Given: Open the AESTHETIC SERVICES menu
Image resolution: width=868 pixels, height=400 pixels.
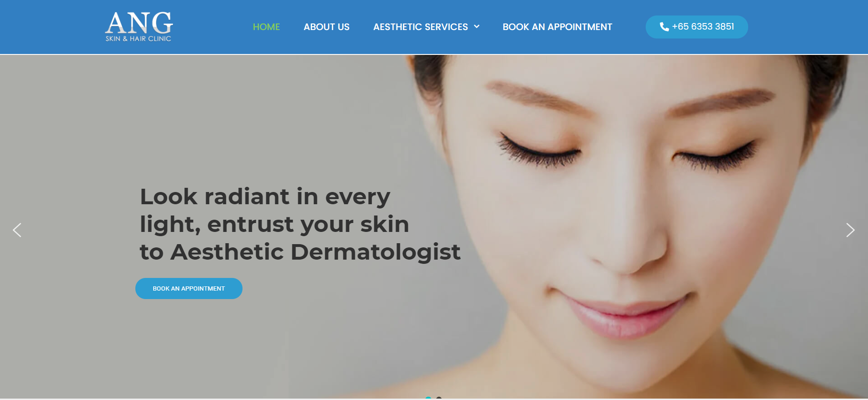Looking at the screenshot, I should coord(421,27).
